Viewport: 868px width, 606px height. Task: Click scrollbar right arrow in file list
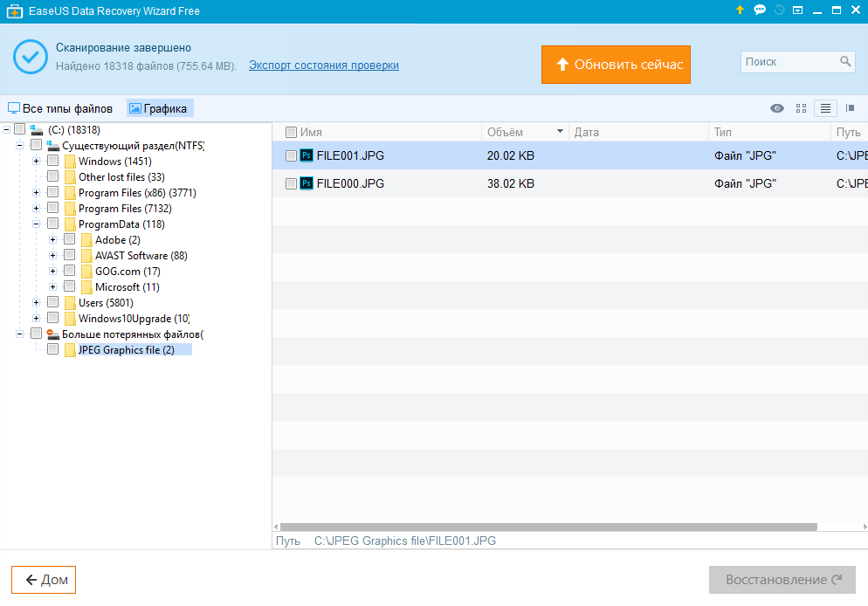click(865, 527)
